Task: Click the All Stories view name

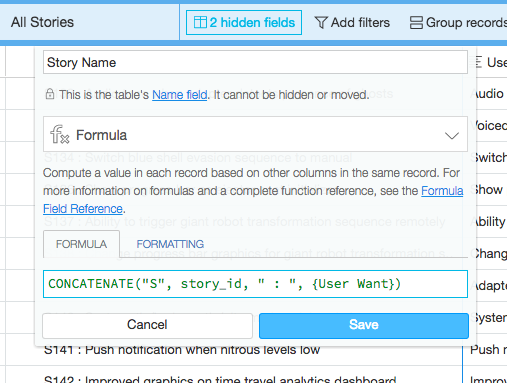Action: [x=42, y=22]
